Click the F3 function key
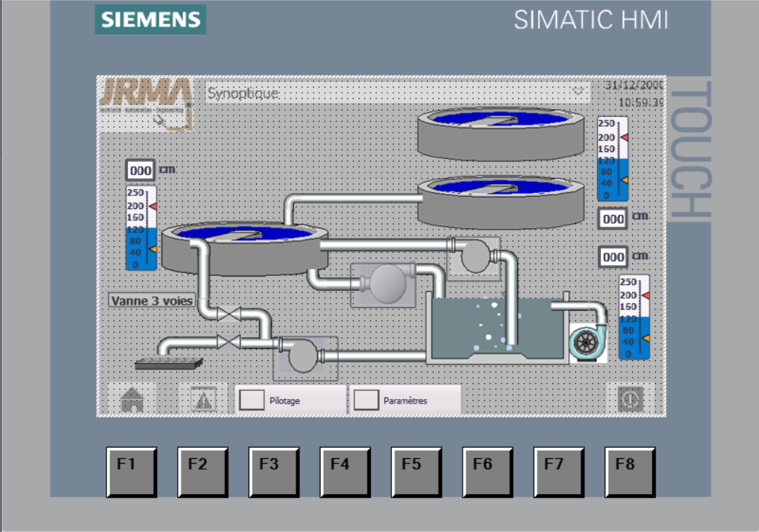 pyautogui.click(x=274, y=472)
